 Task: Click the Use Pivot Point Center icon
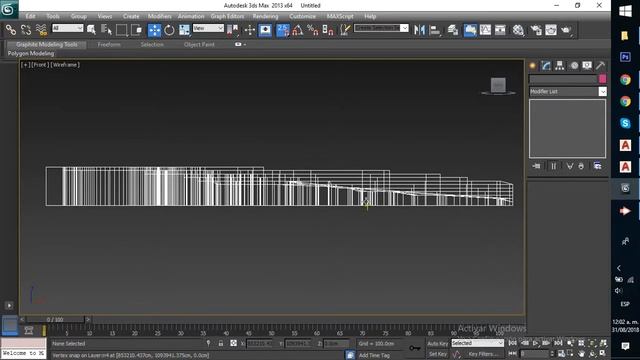coord(232,30)
